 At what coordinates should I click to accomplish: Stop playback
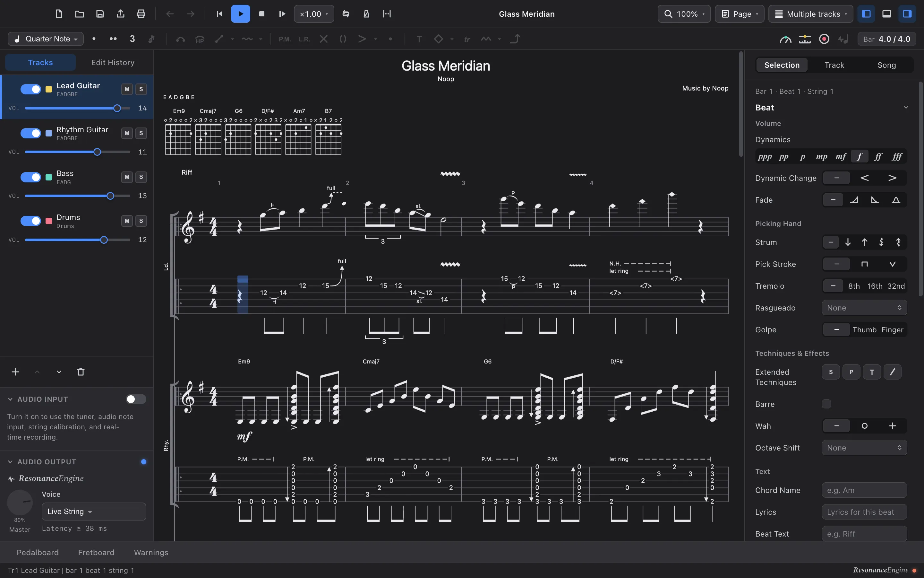tap(261, 14)
